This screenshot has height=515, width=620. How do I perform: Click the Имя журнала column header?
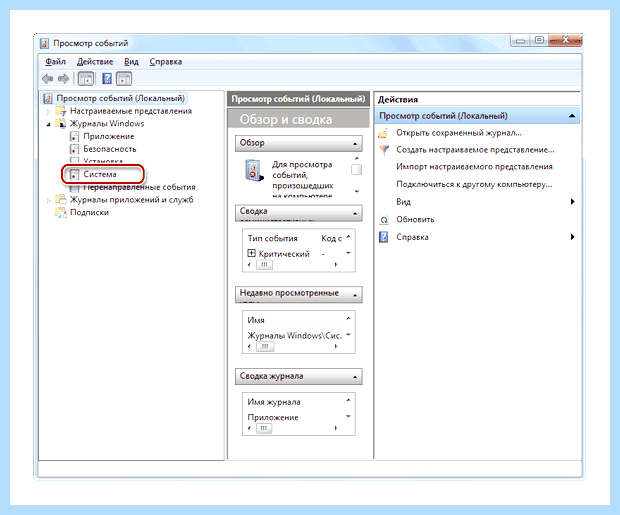274,402
